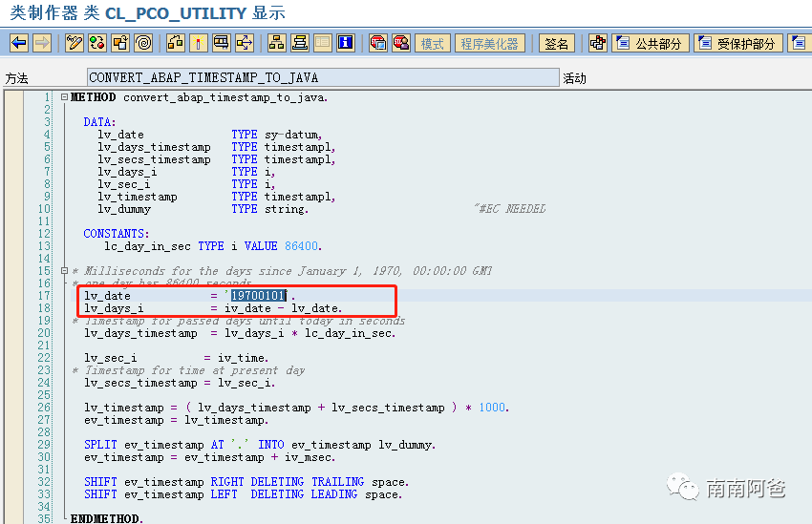Click the Activate matchstick icon
812x524 pixels.
pos(199,43)
